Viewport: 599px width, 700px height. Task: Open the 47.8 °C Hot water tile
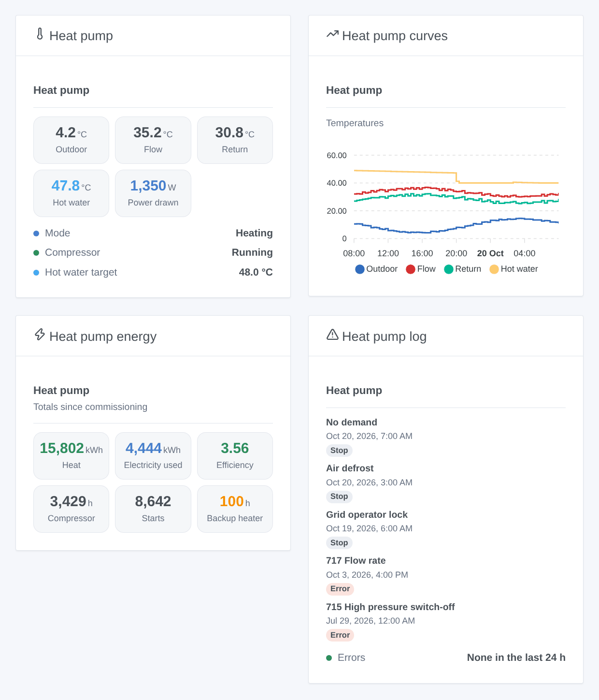71,193
